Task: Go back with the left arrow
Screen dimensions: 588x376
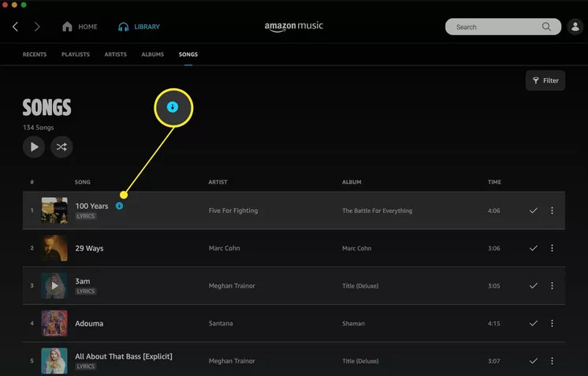Action: (16, 27)
